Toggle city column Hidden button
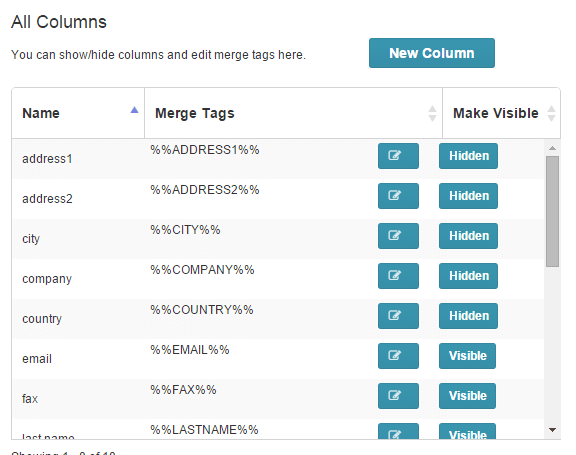This screenshot has width=576, height=455. [468, 236]
